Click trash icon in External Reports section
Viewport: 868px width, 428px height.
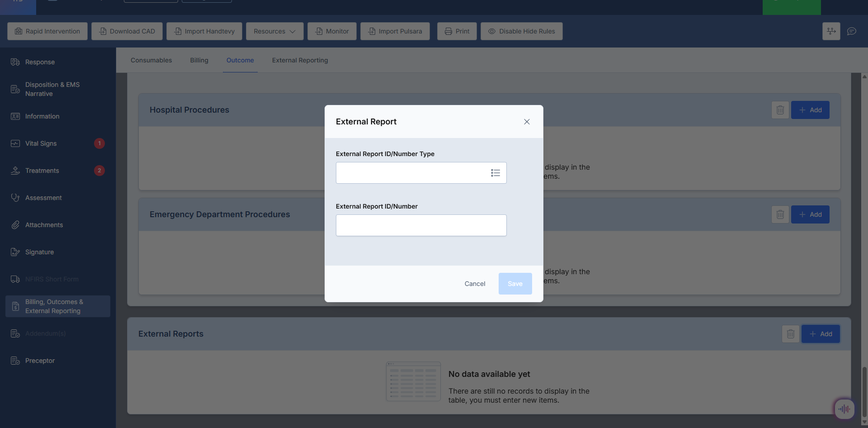(790, 334)
